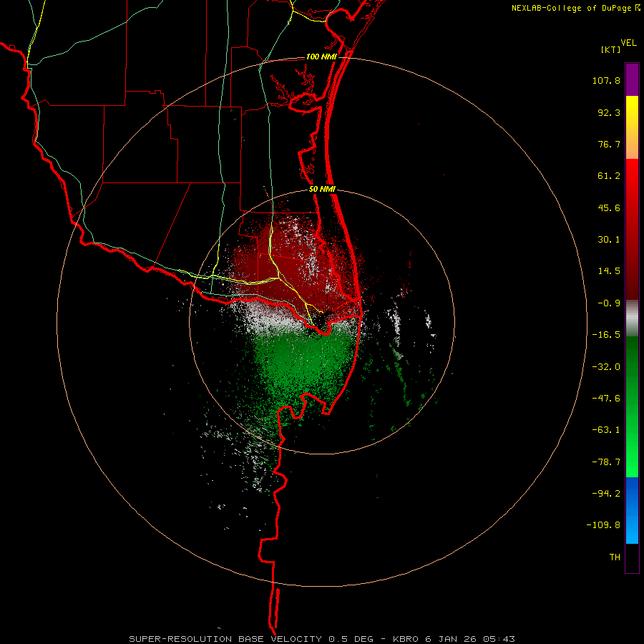Click the purple segment of the velocity scale
The height and width of the screenshot is (644, 644).
click(x=632, y=80)
